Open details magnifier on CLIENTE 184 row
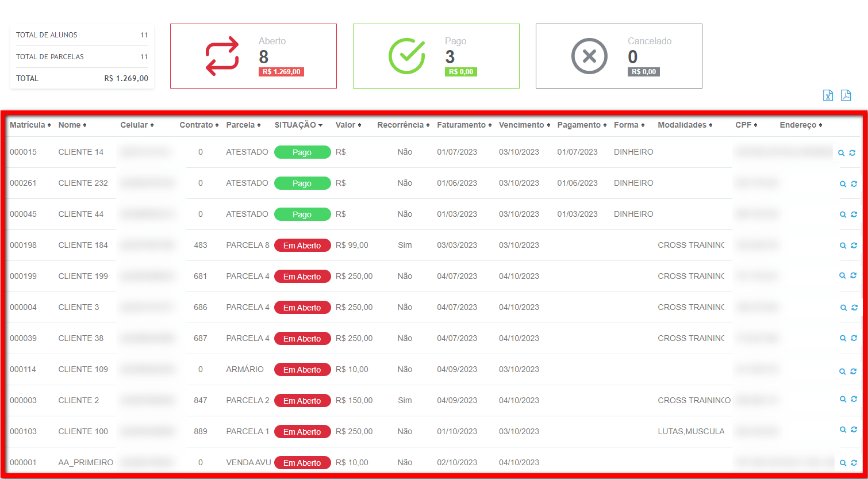This screenshot has height=479, width=868. coord(842,246)
